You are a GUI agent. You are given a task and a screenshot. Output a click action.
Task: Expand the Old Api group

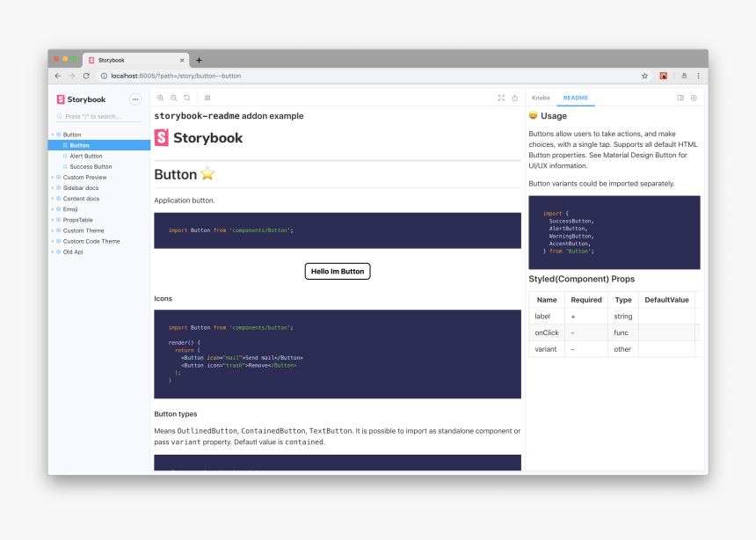click(73, 252)
